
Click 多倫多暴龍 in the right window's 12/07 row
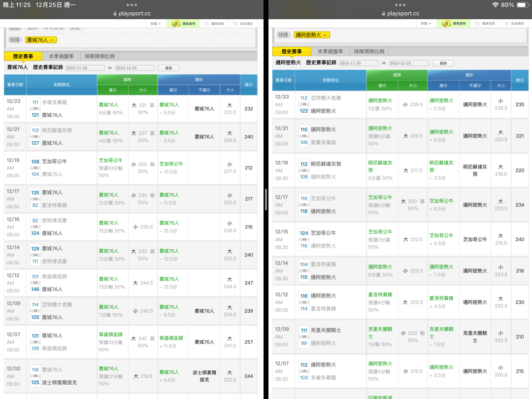tap(323, 378)
